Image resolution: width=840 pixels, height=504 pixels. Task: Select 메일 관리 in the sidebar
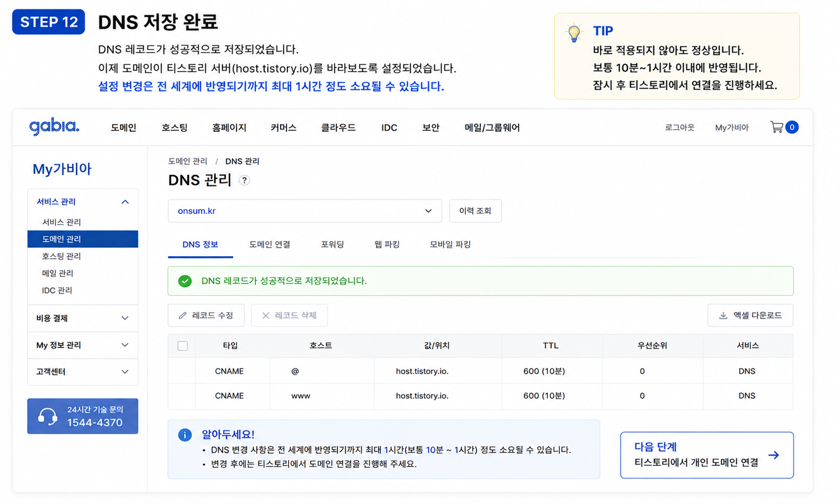58,273
